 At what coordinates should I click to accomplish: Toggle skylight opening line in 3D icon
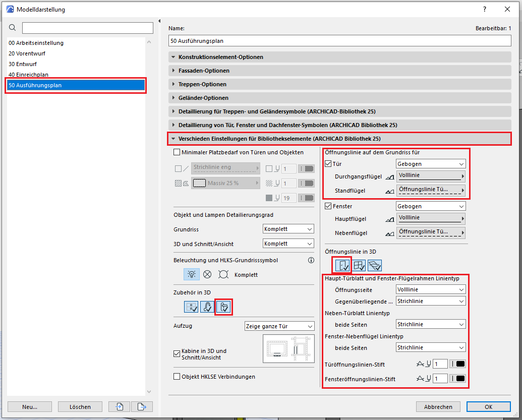[x=374, y=265]
